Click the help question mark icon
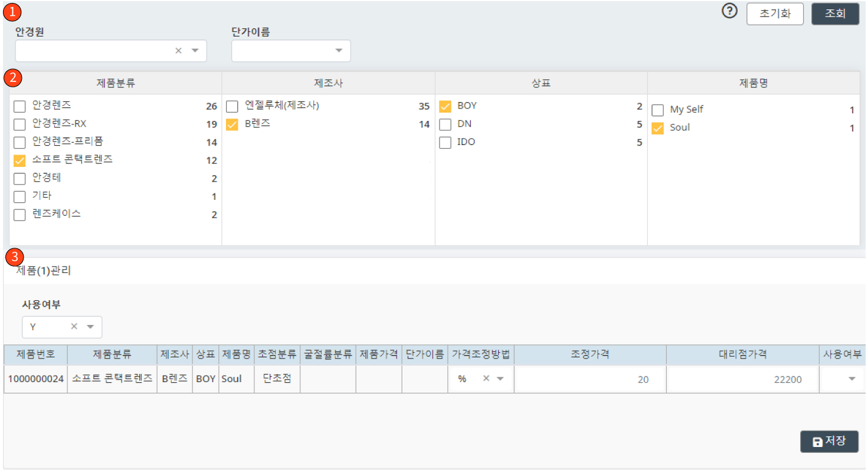Image resolution: width=868 pixels, height=470 pixels. click(729, 11)
